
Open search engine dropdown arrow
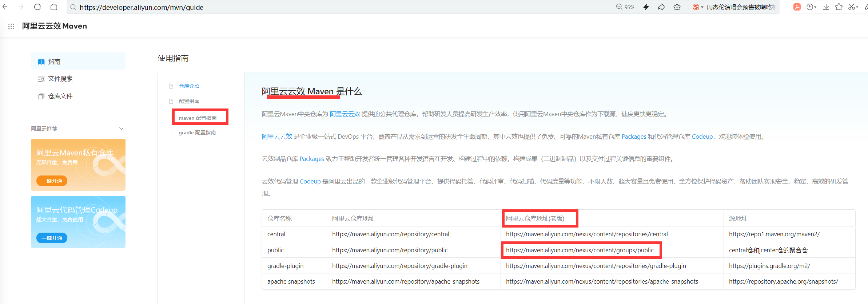click(702, 7)
